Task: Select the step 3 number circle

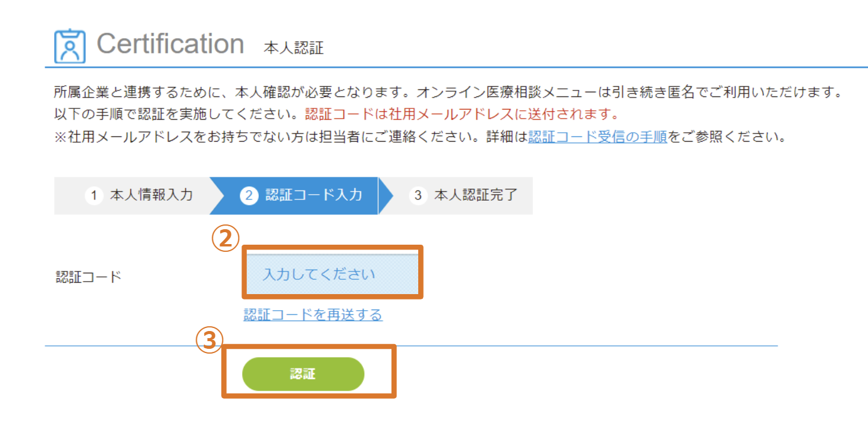Action: 418,195
